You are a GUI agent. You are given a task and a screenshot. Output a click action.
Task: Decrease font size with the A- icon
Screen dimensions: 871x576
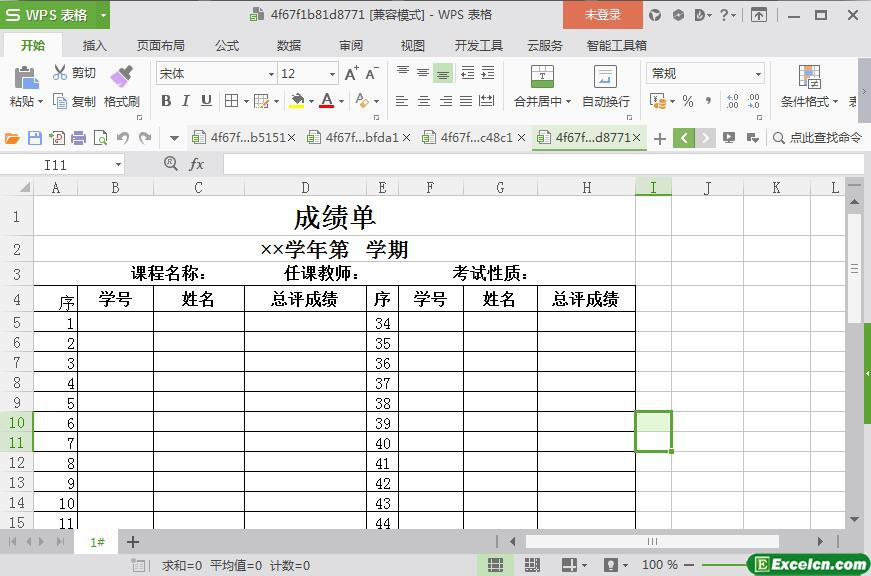click(372, 73)
